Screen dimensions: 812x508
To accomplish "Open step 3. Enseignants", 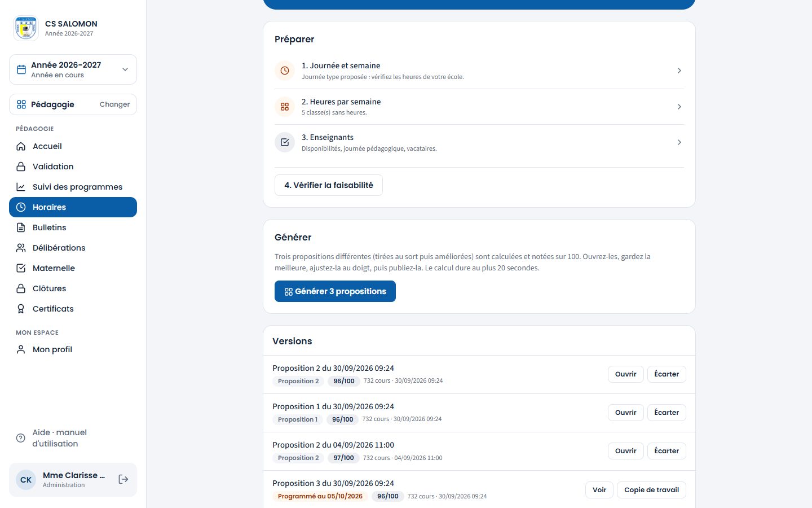I will point(479,142).
